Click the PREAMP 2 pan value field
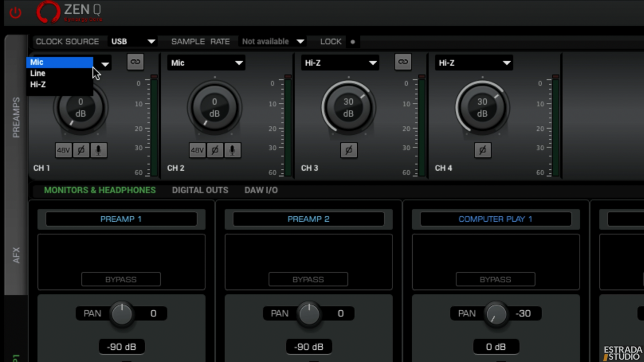The width and height of the screenshot is (644, 362). coord(341,314)
